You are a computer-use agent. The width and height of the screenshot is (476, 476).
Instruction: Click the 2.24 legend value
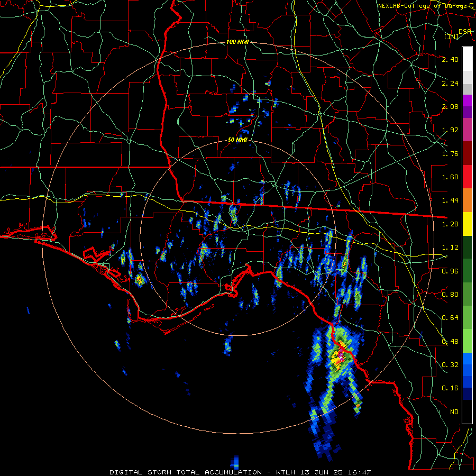tap(450, 83)
